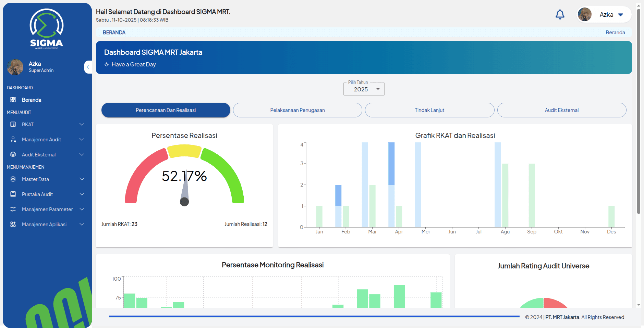Image resolution: width=644 pixels, height=332 pixels.
Task: Click the Manajemen Aplikasi apps icon
Action: point(13,224)
